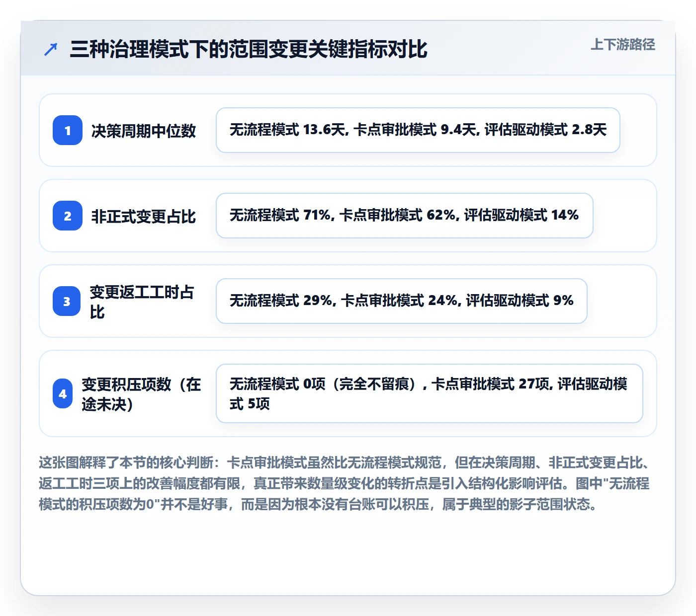Select the 变更积压项数（在途未决）label

[x=142, y=394]
